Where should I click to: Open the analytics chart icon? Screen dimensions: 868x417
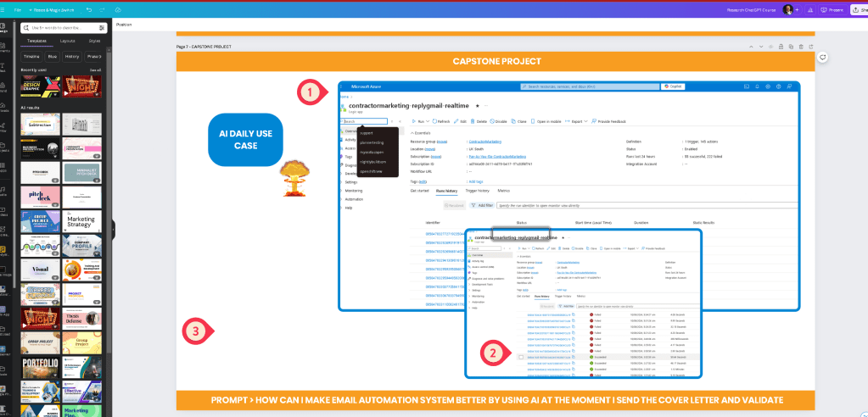(809, 10)
